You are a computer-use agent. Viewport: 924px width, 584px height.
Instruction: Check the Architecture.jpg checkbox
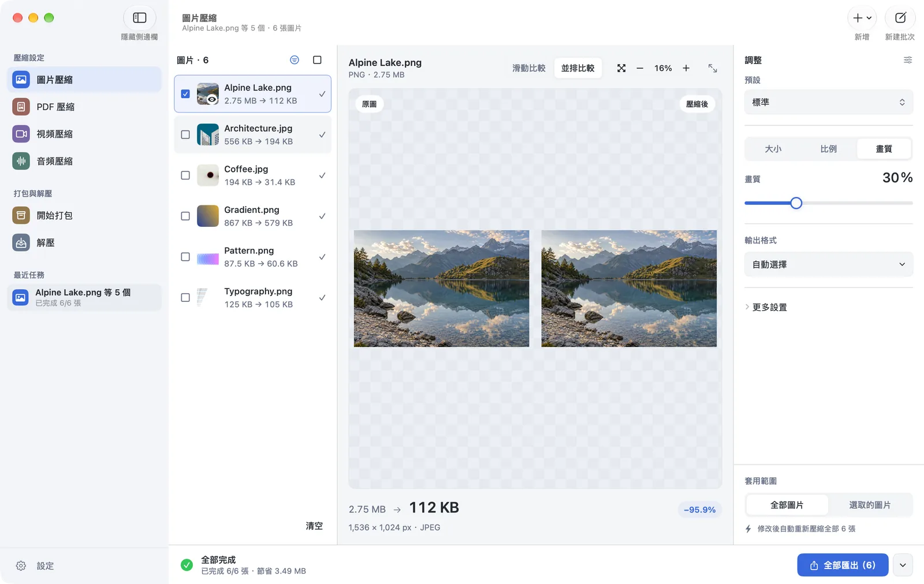point(185,134)
